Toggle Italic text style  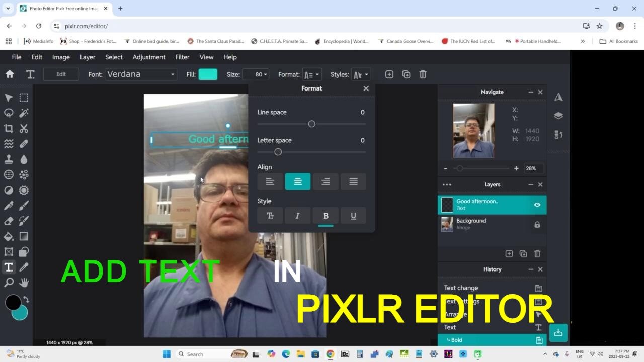(298, 216)
